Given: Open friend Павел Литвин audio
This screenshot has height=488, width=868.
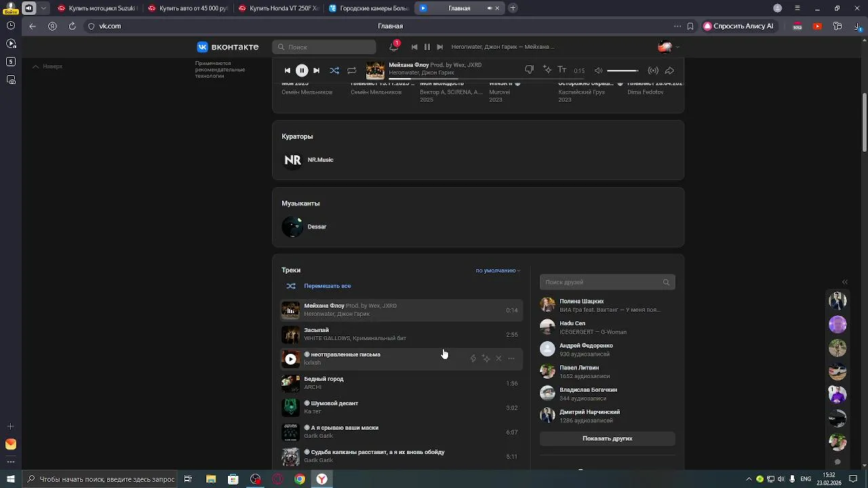Looking at the screenshot, I should pos(607,371).
